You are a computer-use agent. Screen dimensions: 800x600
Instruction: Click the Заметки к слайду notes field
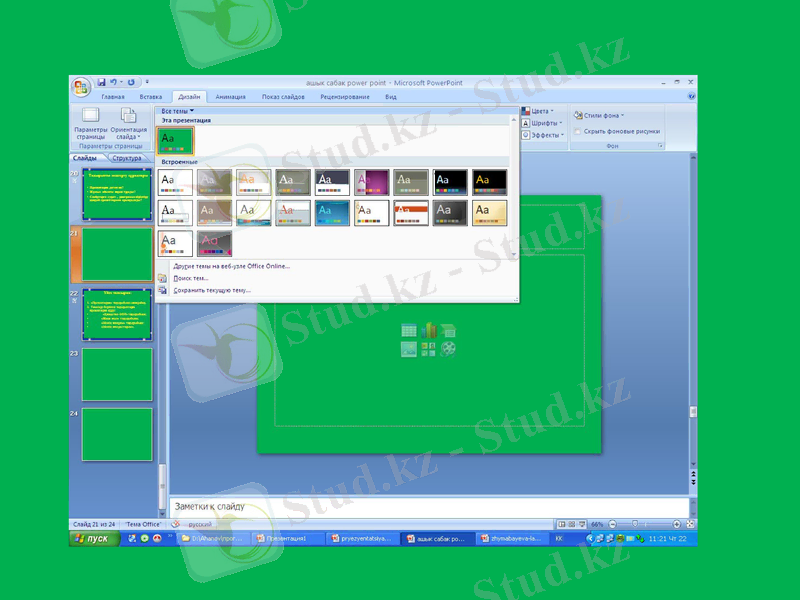(x=430, y=506)
